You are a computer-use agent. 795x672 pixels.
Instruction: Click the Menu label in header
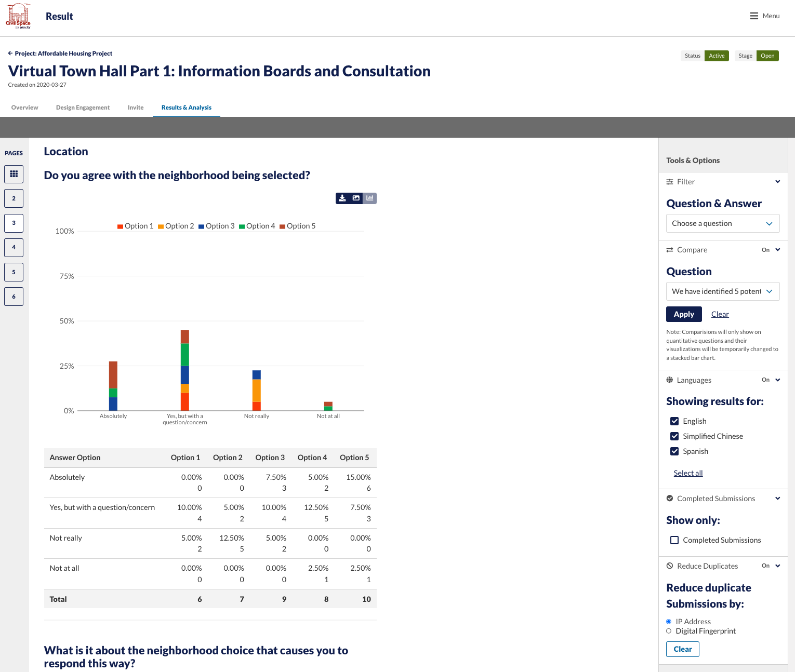click(771, 16)
